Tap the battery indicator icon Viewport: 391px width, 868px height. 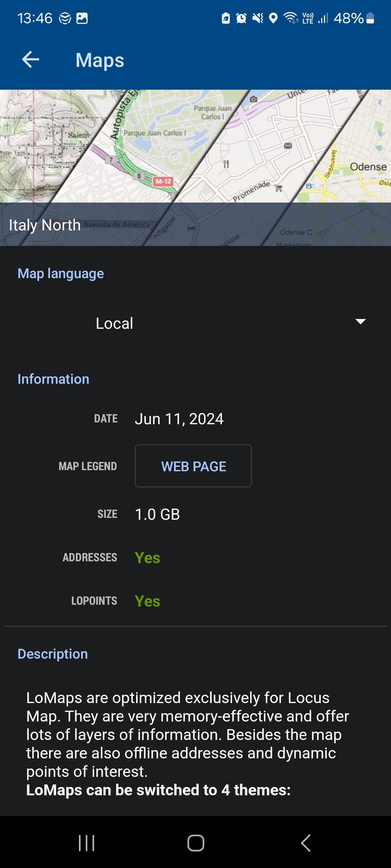click(x=370, y=18)
